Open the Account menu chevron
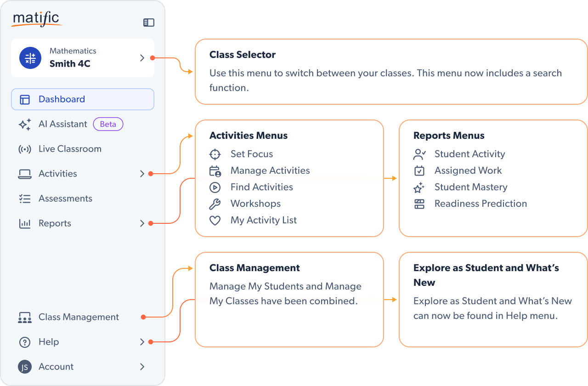Viewport: 588px width, 386px height. click(x=142, y=367)
